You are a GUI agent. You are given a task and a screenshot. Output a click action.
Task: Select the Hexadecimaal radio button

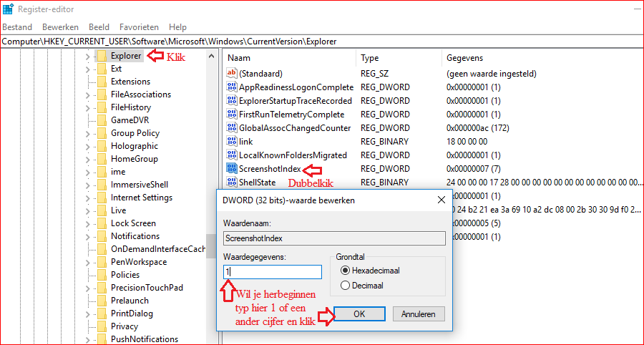(x=346, y=271)
